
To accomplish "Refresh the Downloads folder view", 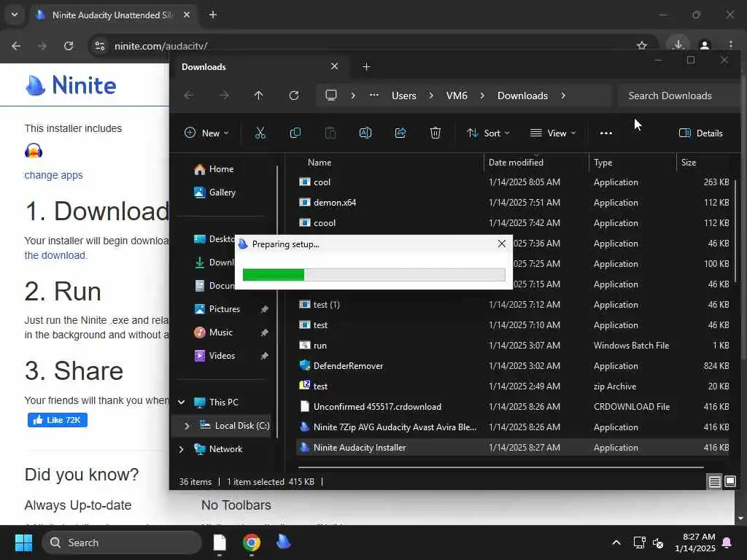I will pyautogui.click(x=294, y=96).
